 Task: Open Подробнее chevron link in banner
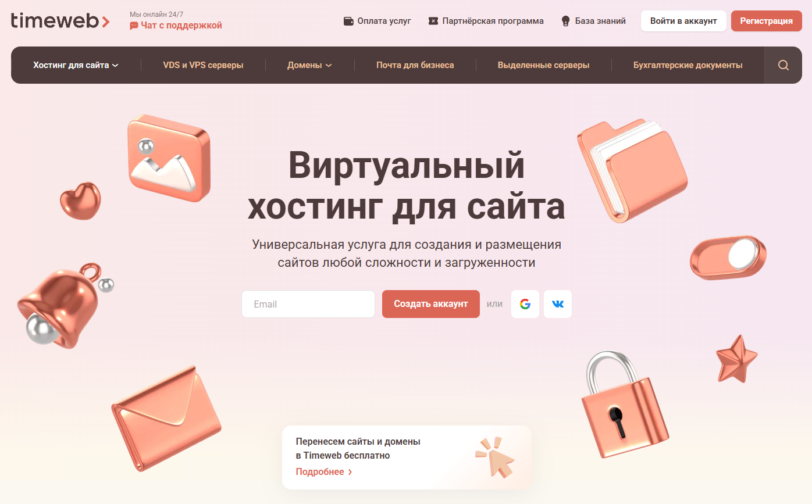pos(324,471)
